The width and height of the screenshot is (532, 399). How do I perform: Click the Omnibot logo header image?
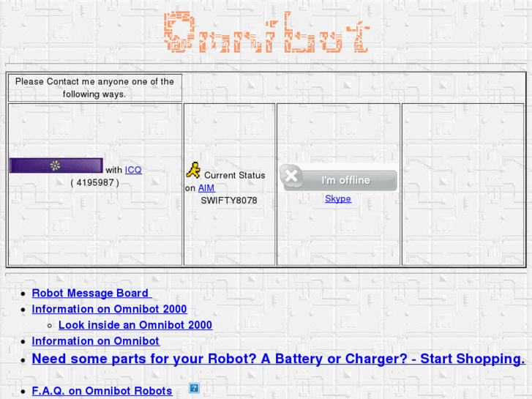point(266,32)
